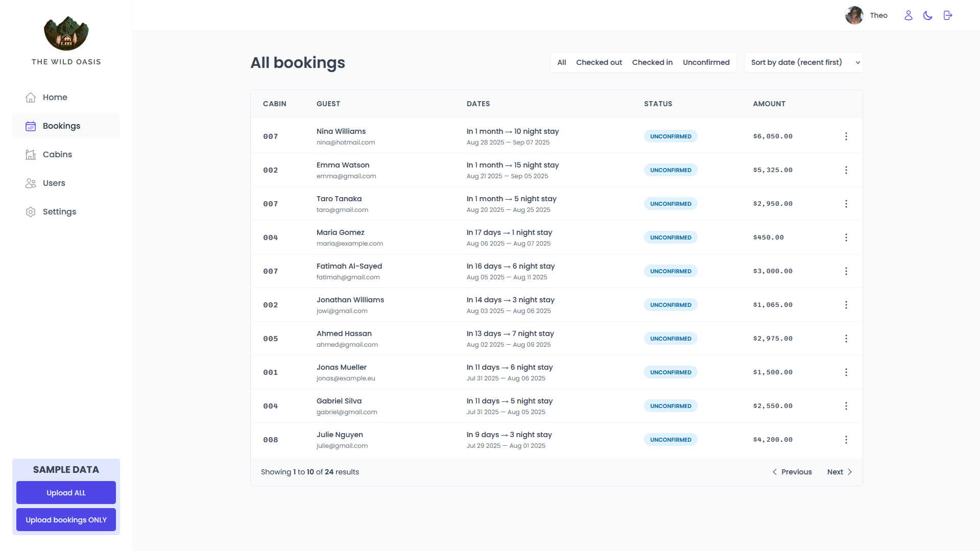Switch to the All bookings filter tab

tap(561, 62)
